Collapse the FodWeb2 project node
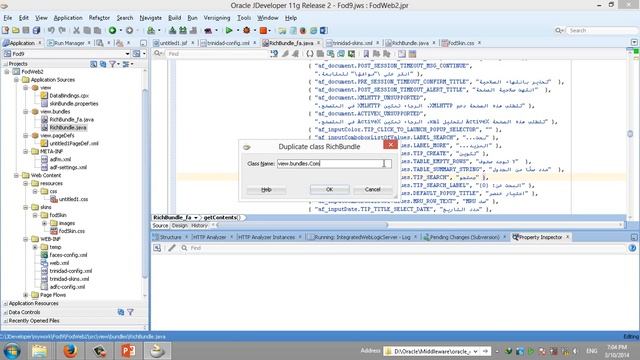Screen dimensions: 640x360 7,72
